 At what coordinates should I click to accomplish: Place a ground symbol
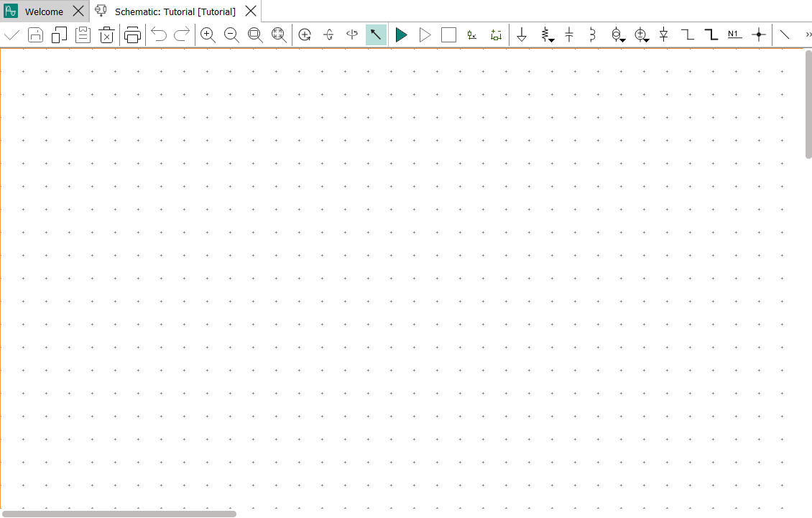click(522, 35)
